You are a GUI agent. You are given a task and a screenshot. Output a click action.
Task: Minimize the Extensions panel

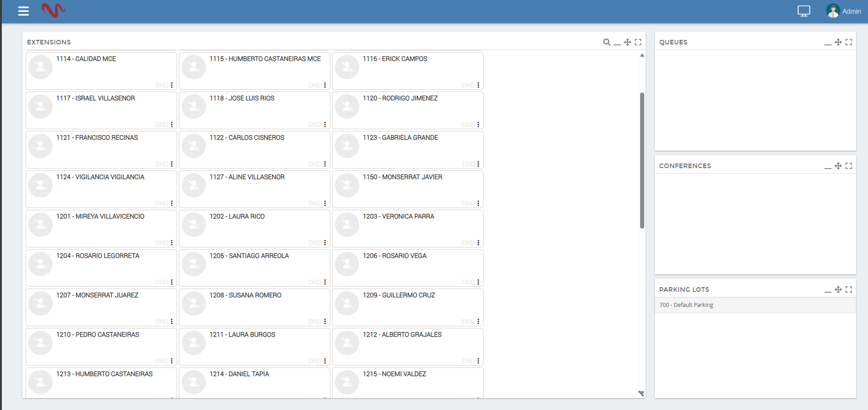click(617, 43)
